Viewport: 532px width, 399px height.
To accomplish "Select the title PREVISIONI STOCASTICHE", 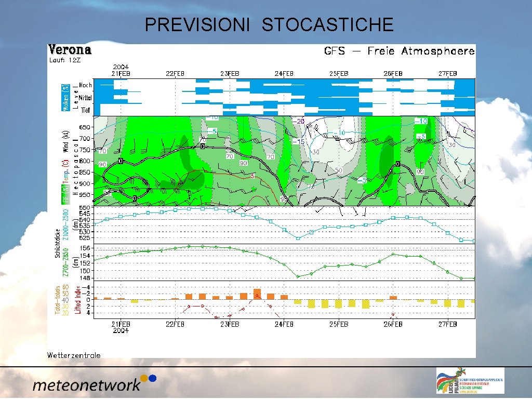I will [x=269, y=24].
